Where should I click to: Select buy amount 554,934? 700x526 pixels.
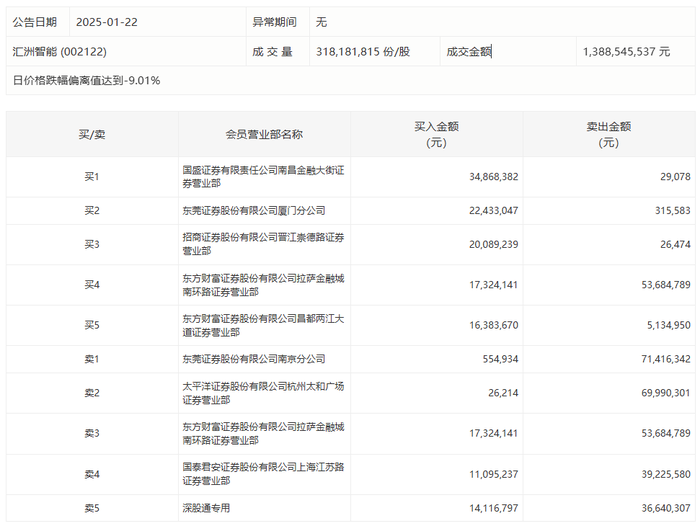click(500, 359)
